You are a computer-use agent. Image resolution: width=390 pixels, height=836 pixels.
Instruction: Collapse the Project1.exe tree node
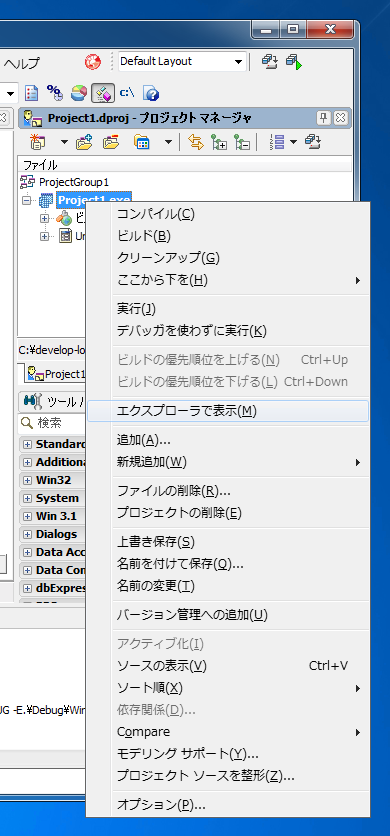[x=27, y=201]
